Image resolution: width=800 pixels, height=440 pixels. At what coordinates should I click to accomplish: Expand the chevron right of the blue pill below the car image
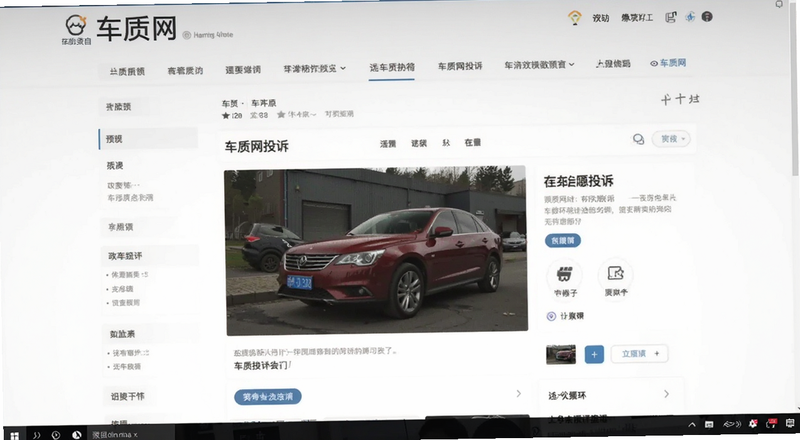point(518,394)
